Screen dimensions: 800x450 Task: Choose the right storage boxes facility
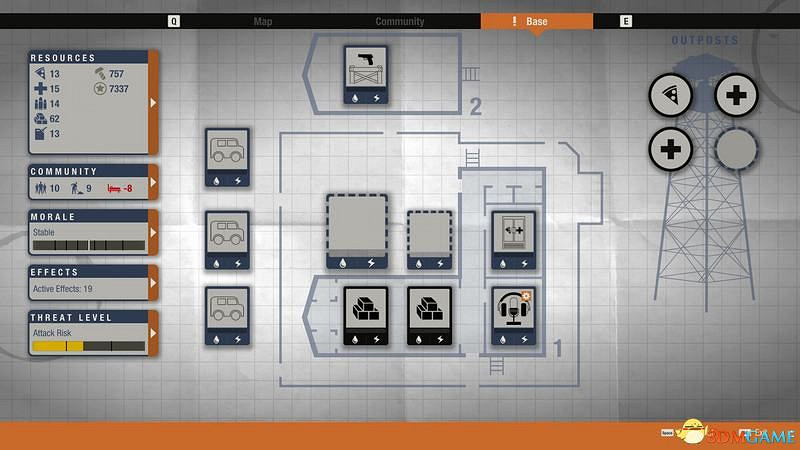(429, 315)
